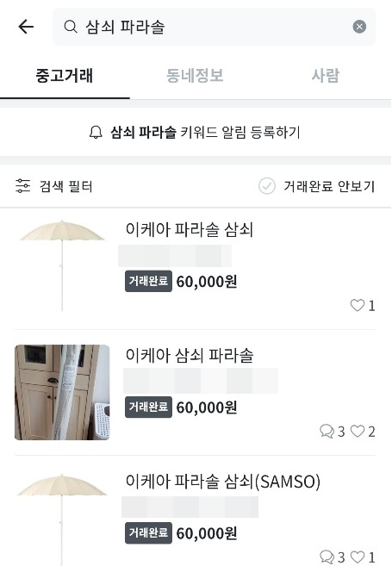This screenshot has height=585, width=392.
Task: Clear the search text with X icon
Action: tap(359, 27)
